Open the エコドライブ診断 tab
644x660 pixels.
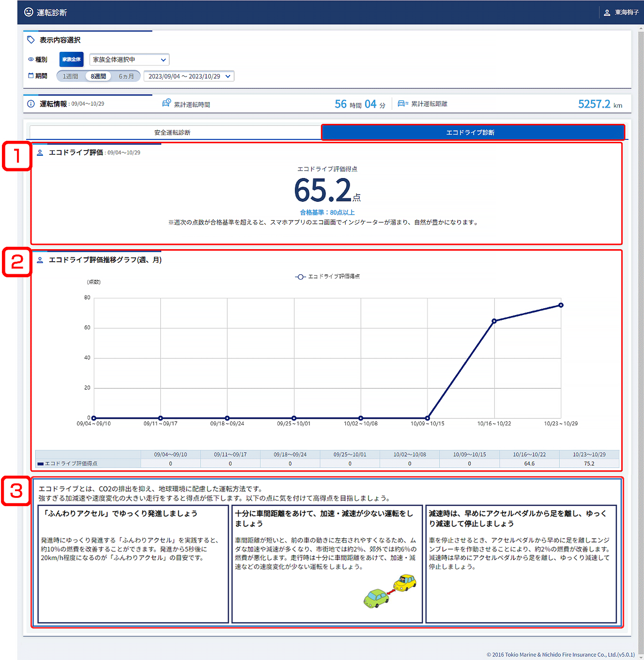(473, 133)
